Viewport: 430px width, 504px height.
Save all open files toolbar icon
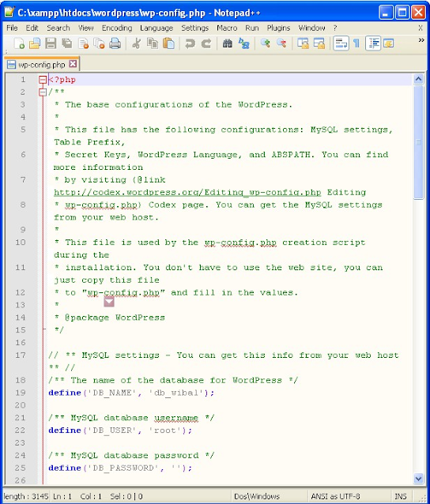coord(67,43)
